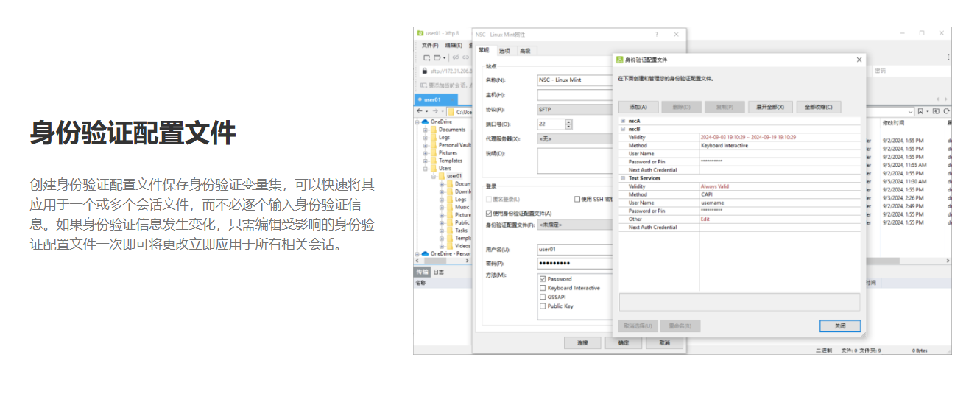Select the Videos folder in tree
This screenshot has width=980, height=394.
coord(462,245)
